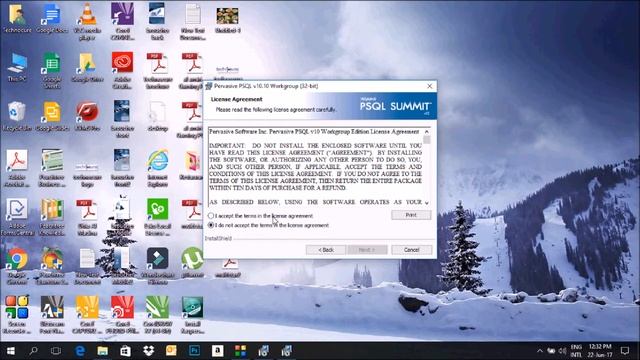The width and height of the screenshot is (640, 360).
Task: Open File Explorer from the taskbar
Action: pyautogui.click(x=102, y=351)
